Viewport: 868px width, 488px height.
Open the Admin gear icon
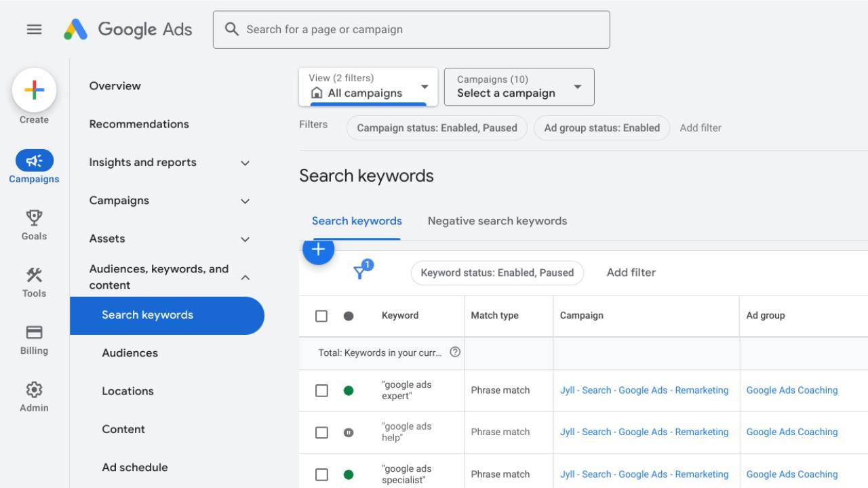34,390
